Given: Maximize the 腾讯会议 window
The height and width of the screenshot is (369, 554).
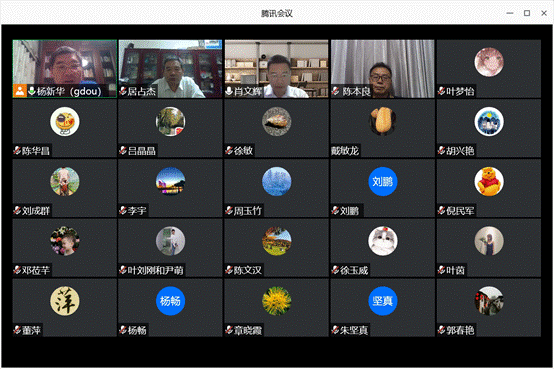Looking at the screenshot, I should (527, 13).
